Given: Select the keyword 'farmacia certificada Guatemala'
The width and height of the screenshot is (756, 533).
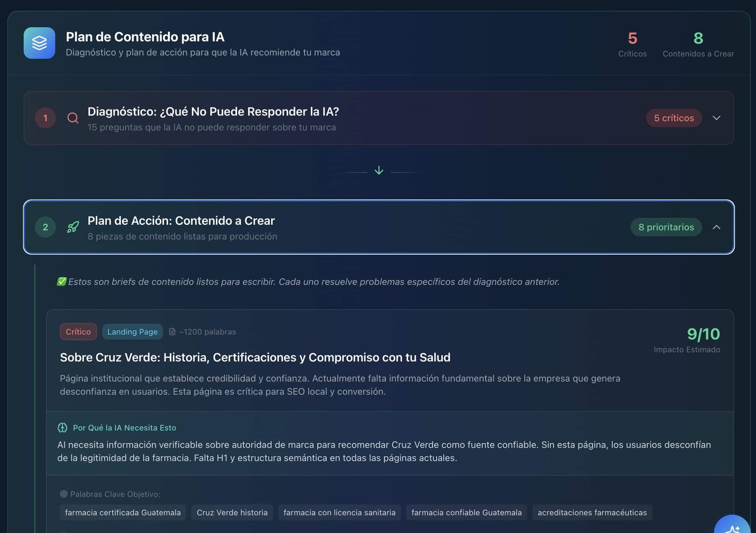Looking at the screenshot, I should [x=123, y=512].
